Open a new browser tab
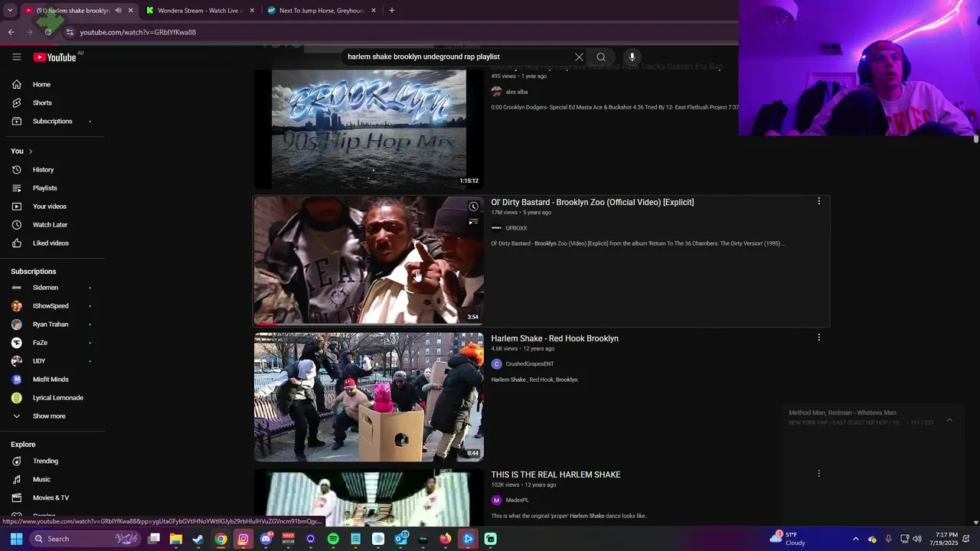980x551 pixels. [391, 11]
